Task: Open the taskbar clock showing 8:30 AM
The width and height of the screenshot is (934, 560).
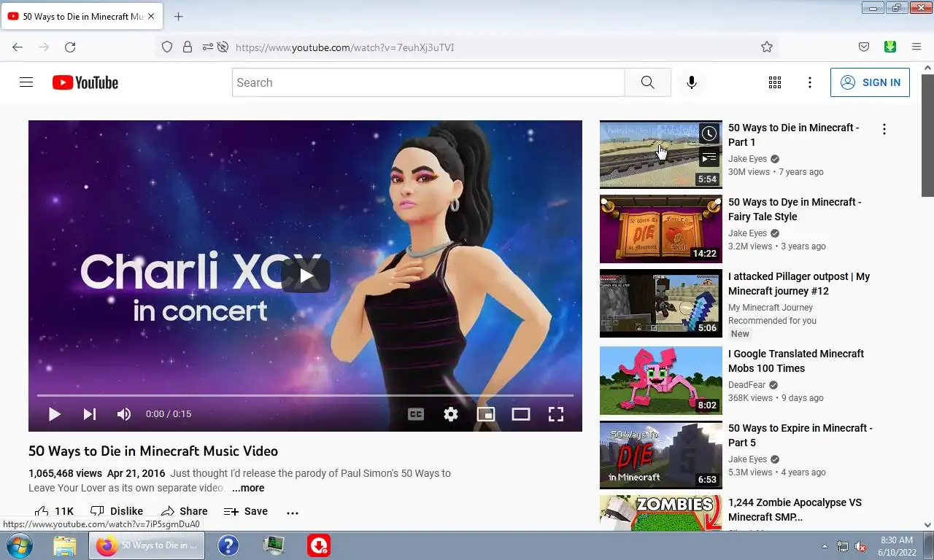Action: tap(897, 546)
